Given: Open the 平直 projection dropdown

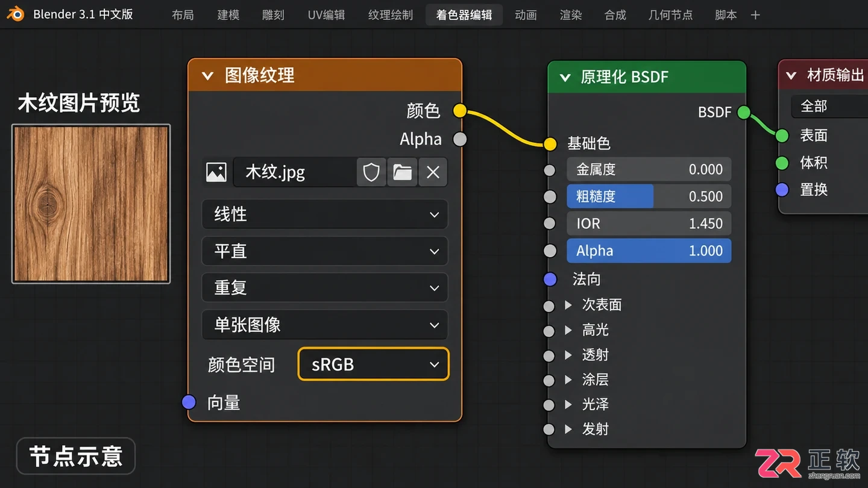Looking at the screenshot, I should [325, 251].
